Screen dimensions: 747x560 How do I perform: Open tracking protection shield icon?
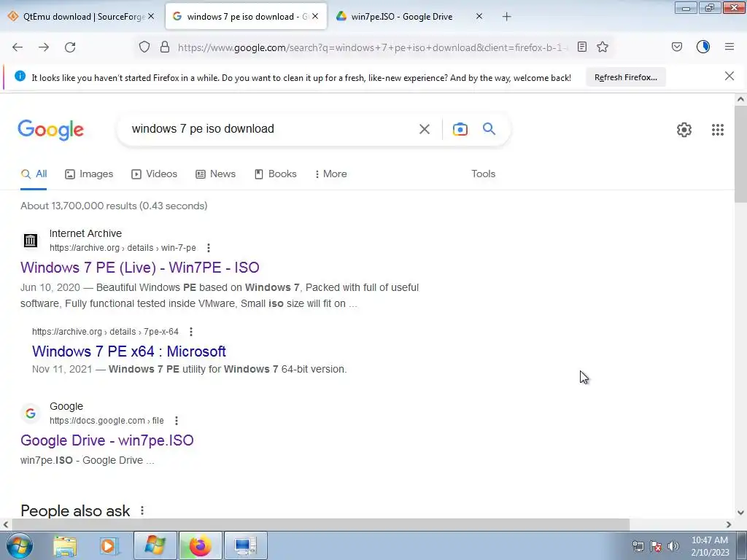144,47
